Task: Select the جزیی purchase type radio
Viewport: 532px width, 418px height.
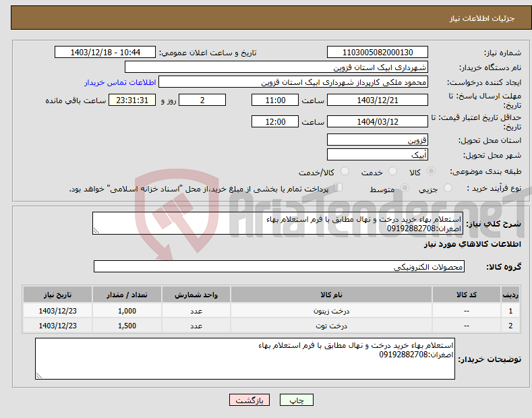Action: tap(448, 187)
